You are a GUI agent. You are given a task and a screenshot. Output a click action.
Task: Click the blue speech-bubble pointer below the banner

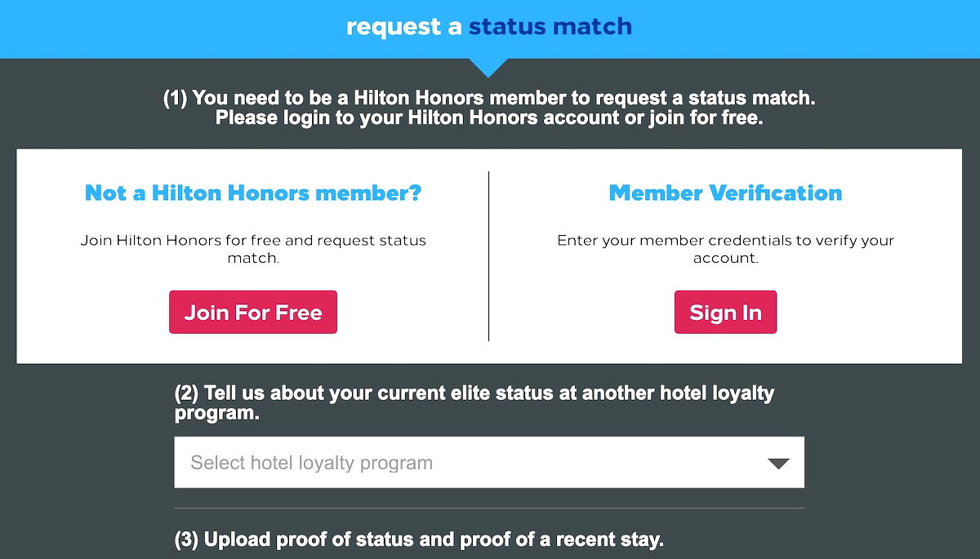click(x=490, y=67)
